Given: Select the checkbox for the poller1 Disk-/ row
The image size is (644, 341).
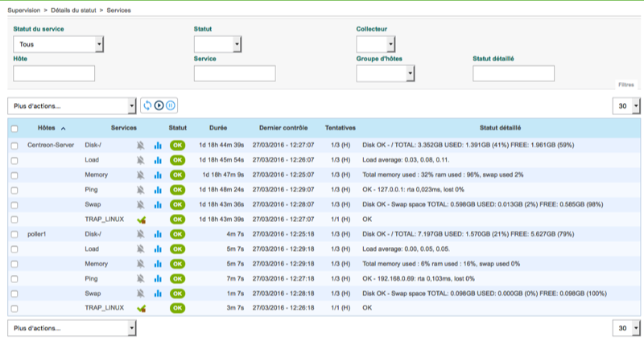Looking at the screenshot, I should (14, 234).
